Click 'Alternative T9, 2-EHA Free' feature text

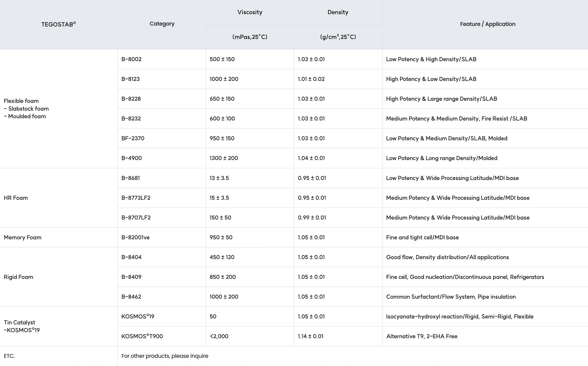(422, 336)
